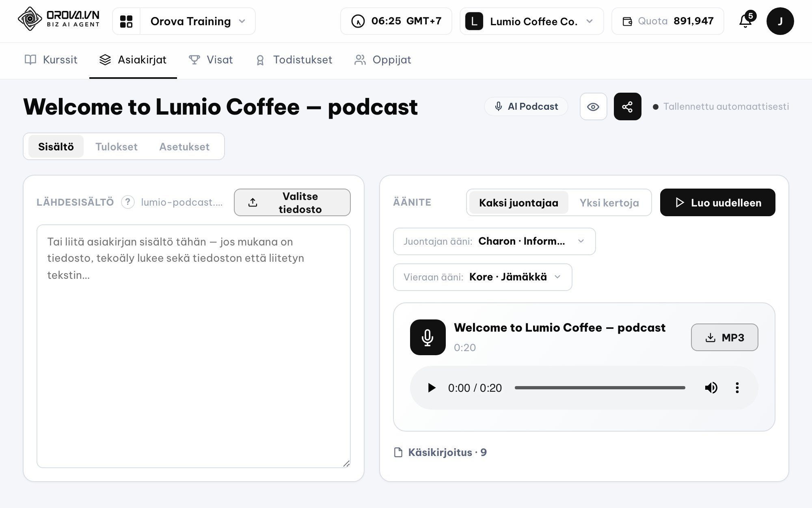812x508 pixels.
Task: Select the Asiakirjat tab
Action: 133,60
